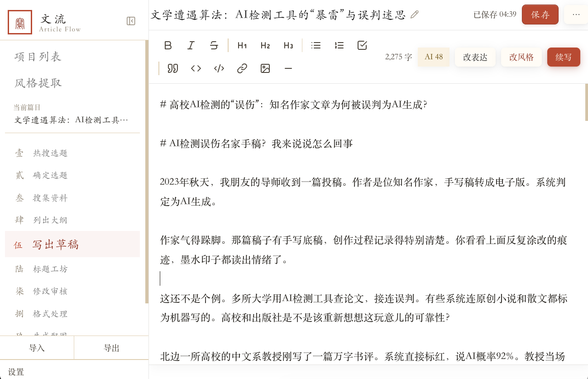This screenshot has width=588, height=379.
Task: Go to step 柒 修改审核
Action: [x=72, y=291]
